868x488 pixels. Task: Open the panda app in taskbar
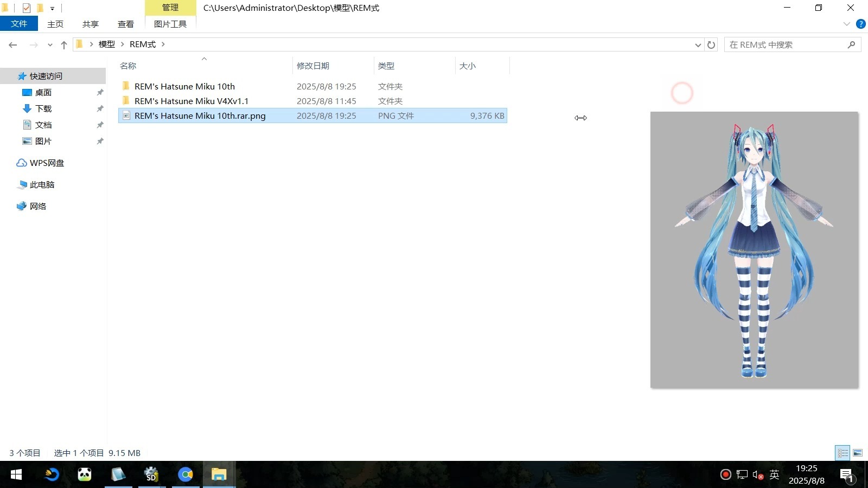pos(85,474)
